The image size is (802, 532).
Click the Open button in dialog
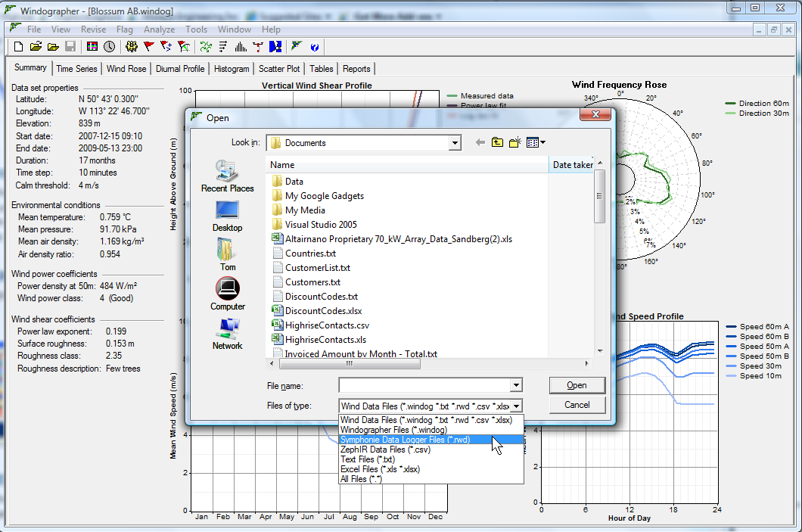tap(577, 385)
